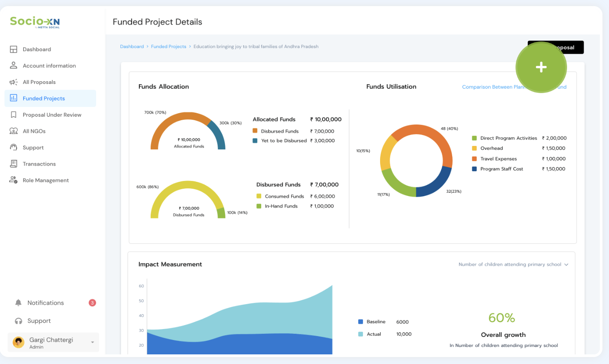
Task: Go to the Transactions menu item
Action: [39, 164]
